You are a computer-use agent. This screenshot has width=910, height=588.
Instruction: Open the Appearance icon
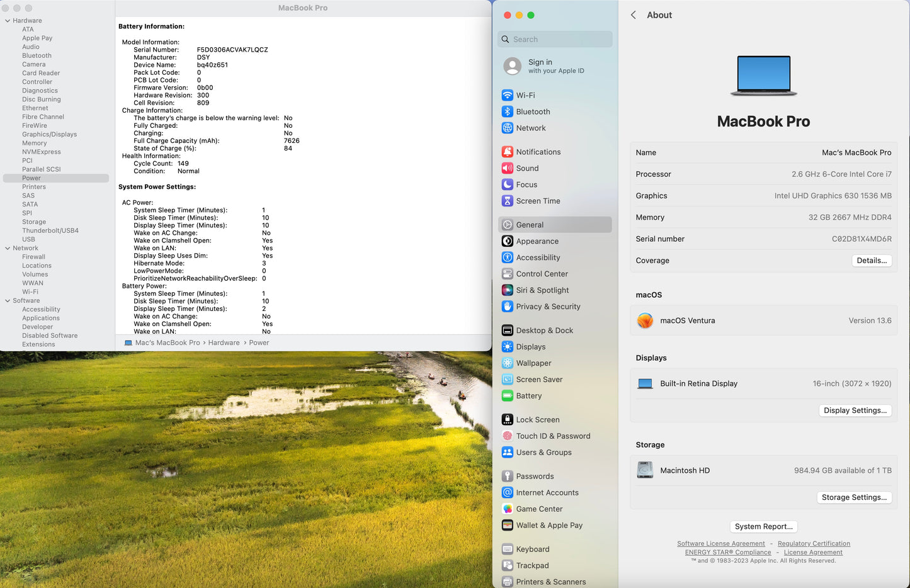(508, 241)
